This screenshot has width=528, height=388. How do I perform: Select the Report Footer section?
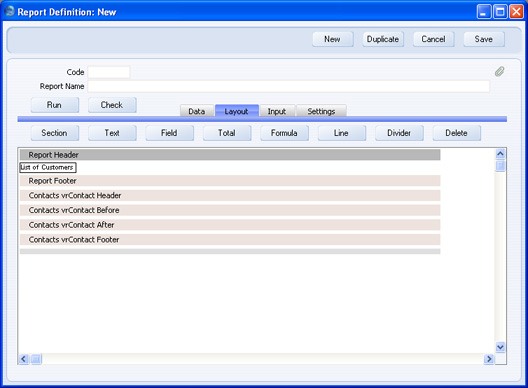pos(230,181)
